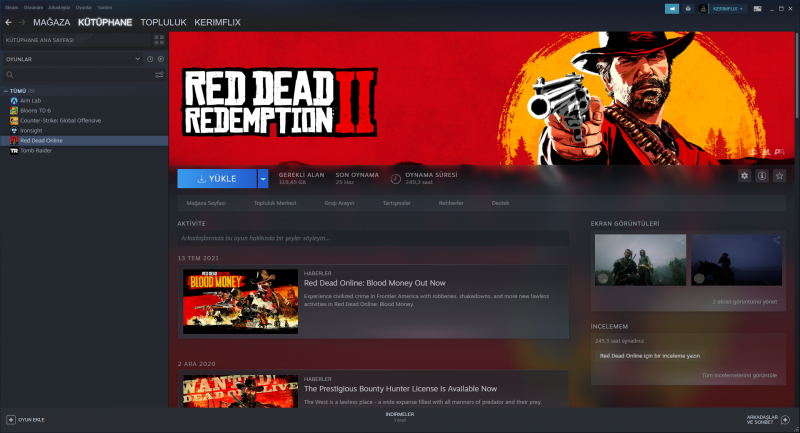800x433 pixels.
Task: Click the Bloons TD 6 game icon
Action: tap(14, 111)
